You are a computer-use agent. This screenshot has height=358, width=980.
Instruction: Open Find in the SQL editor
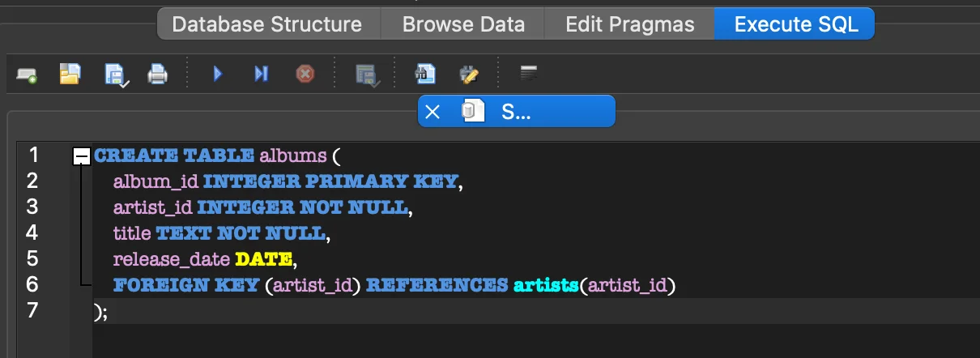point(425,75)
